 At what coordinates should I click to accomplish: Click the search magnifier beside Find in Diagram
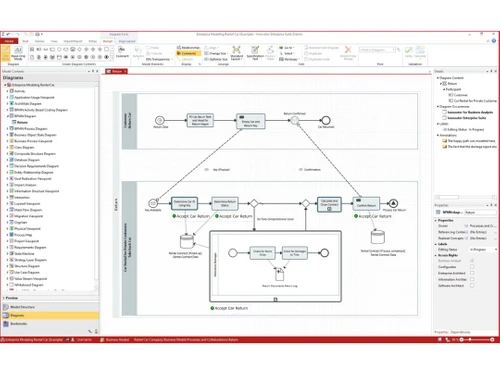[399, 50]
